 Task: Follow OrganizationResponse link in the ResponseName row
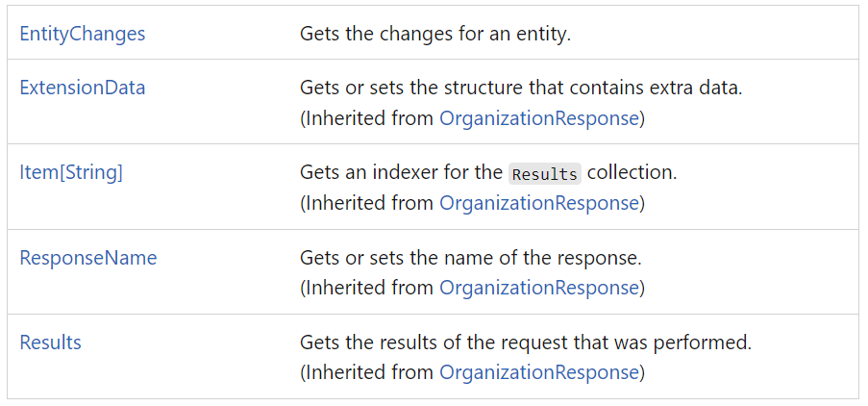(539, 288)
